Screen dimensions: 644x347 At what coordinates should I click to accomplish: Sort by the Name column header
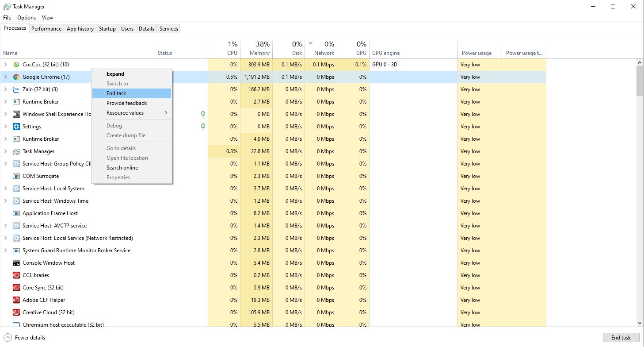click(78, 49)
